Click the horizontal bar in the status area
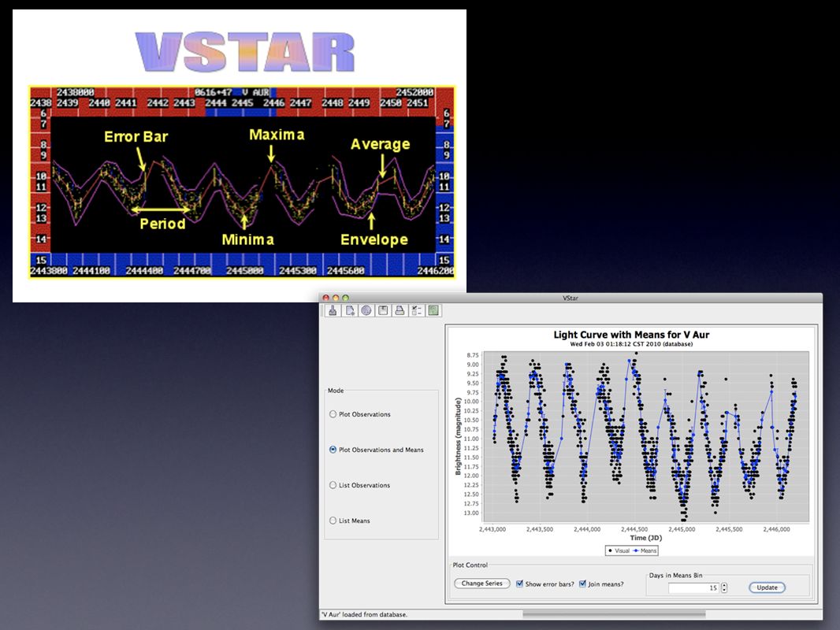This screenshot has width=840, height=630. [x=614, y=614]
